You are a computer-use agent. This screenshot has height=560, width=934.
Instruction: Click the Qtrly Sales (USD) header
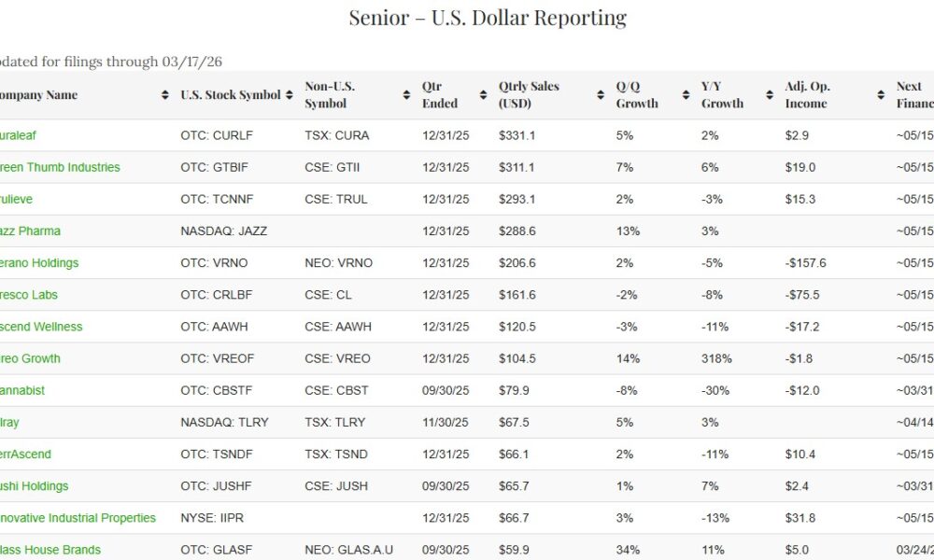tap(530, 95)
